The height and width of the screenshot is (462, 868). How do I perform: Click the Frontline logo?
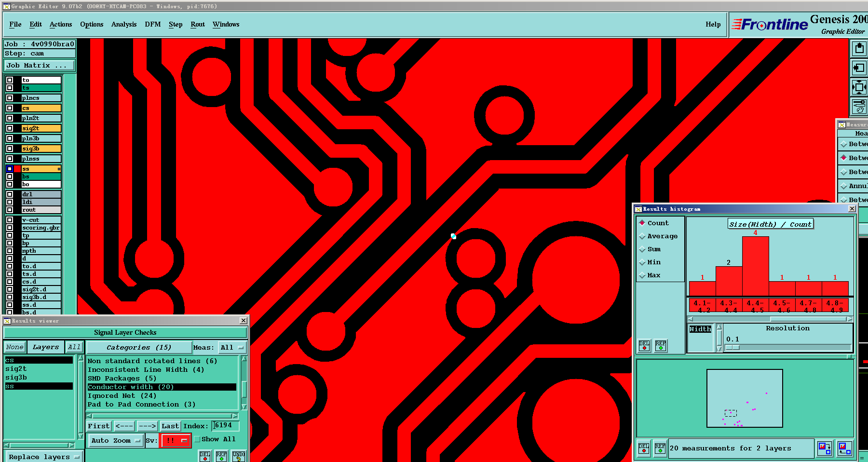coord(770,24)
